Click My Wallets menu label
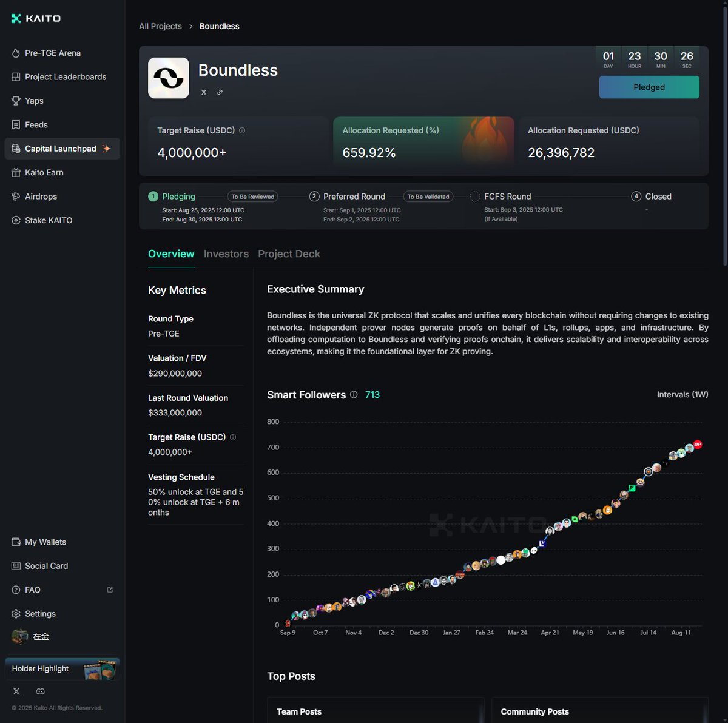The width and height of the screenshot is (728, 723). point(45,542)
